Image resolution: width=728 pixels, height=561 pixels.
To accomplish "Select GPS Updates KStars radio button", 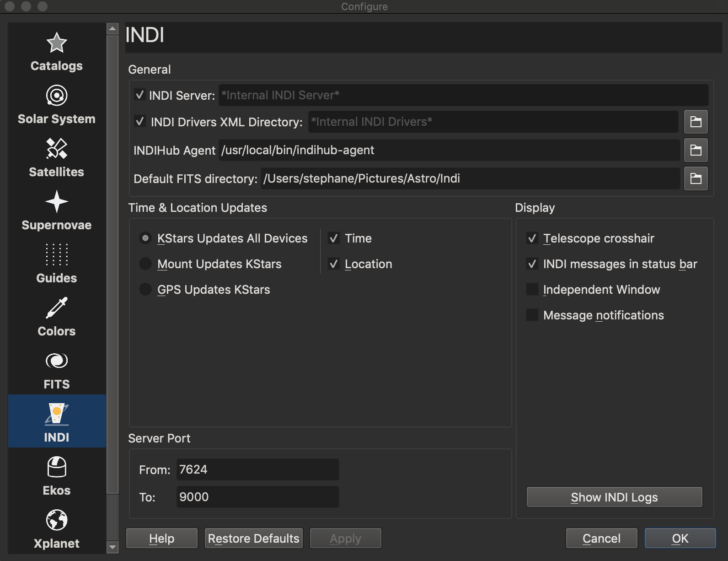I will tap(145, 290).
